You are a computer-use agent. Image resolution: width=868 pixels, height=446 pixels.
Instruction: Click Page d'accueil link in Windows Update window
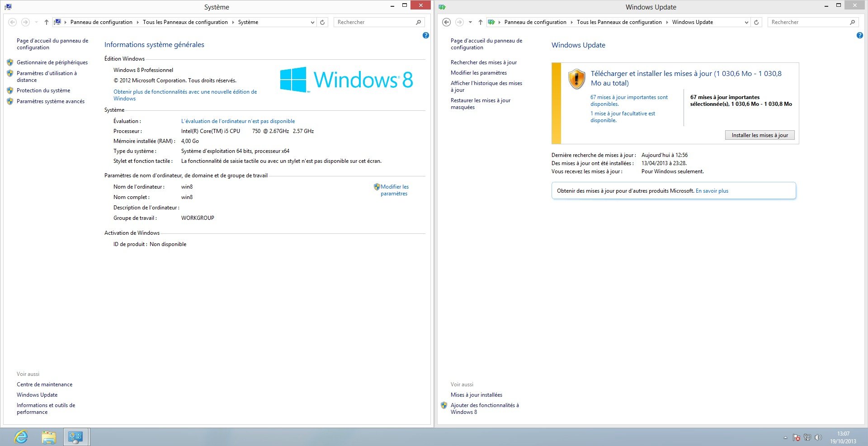click(486, 44)
